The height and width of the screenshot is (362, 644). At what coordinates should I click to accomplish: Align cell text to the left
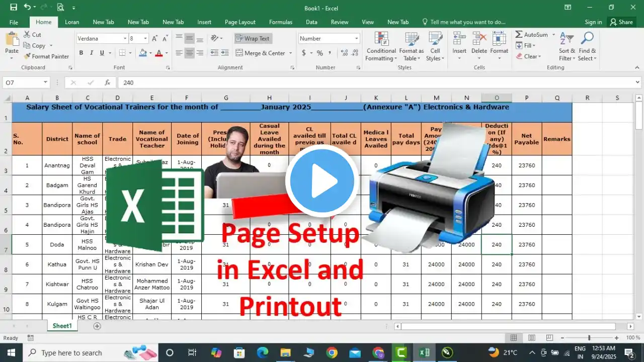click(x=179, y=53)
